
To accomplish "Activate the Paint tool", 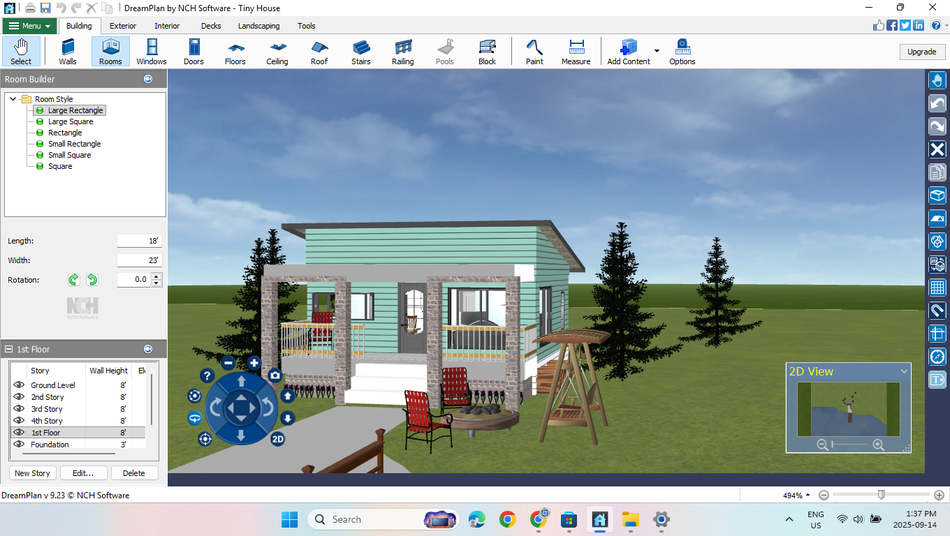I will [534, 51].
